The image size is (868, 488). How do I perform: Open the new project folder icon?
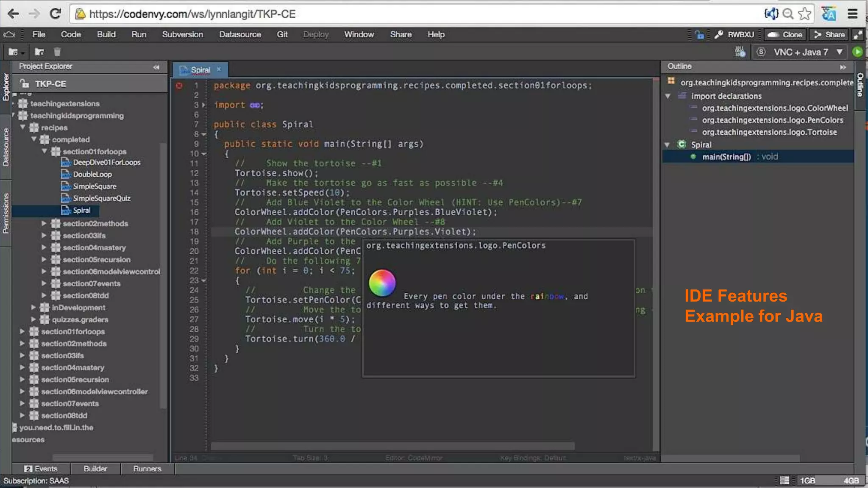pos(14,52)
